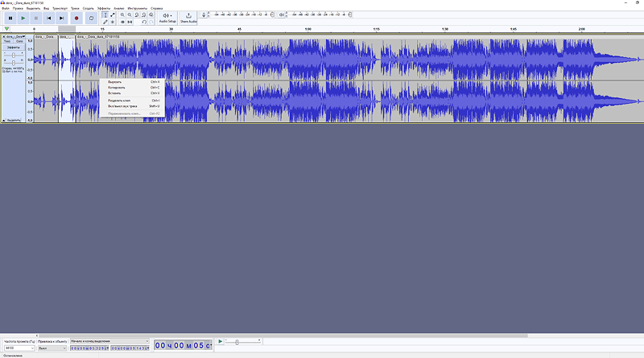This screenshot has height=358, width=644.
Task: Open the Создать menu
Action: tap(88, 8)
